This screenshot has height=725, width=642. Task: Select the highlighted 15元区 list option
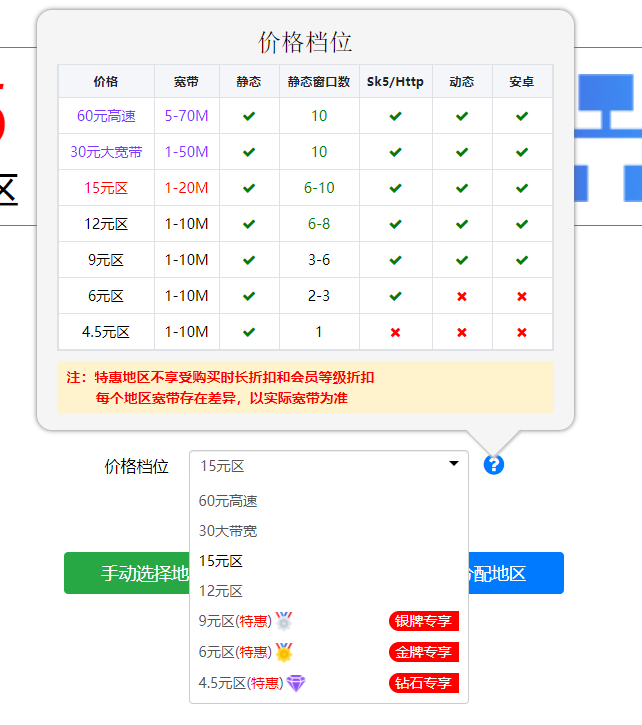[329, 561]
